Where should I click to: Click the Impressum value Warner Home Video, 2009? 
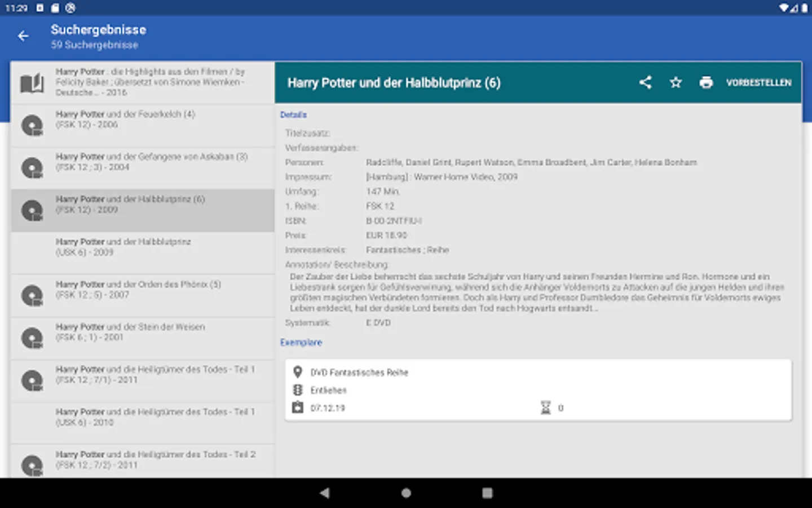[442, 177]
